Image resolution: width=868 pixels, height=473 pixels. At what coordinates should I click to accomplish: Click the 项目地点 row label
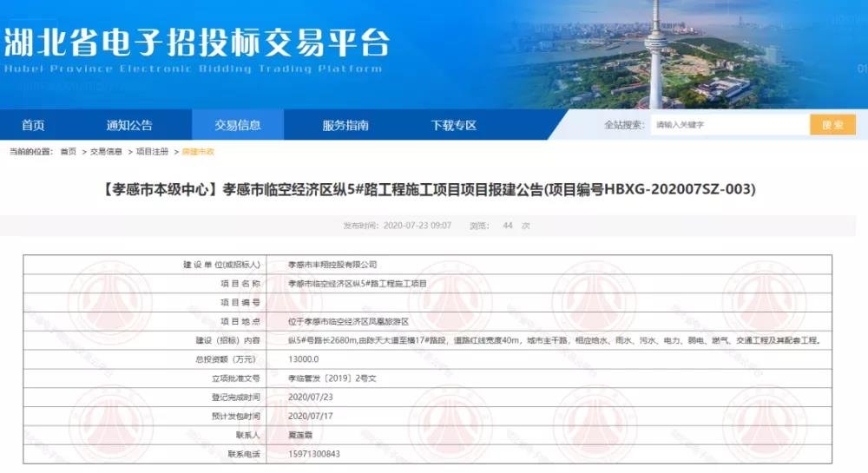pos(240,321)
